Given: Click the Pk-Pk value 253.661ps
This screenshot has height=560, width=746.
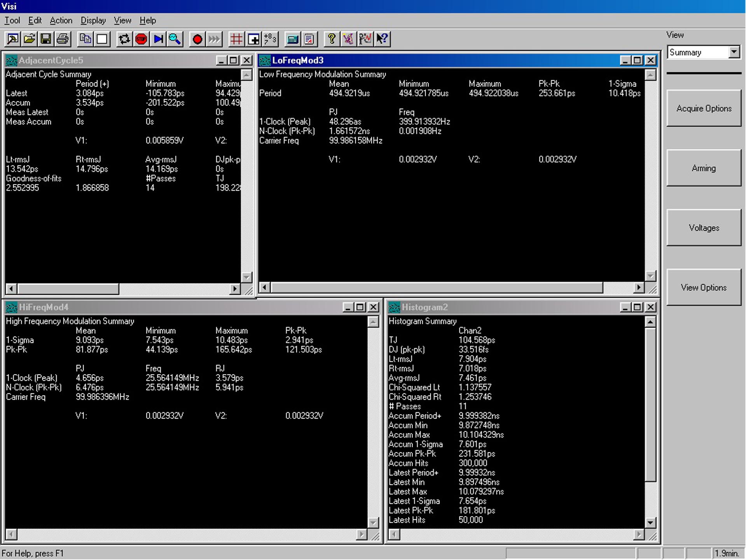Looking at the screenshot, I should (557, 93).
